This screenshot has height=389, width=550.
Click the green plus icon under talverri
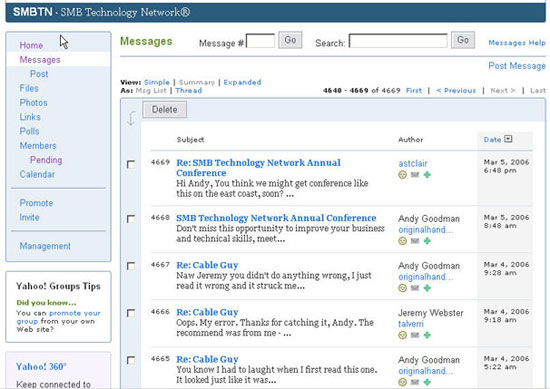click(427, 335)
